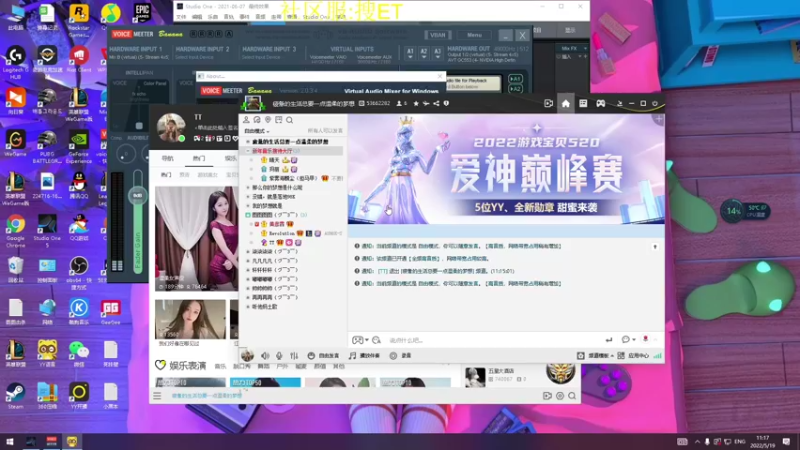800x450 pixels.
Task: Click the emoji icon beside chat input
Action: point(377,340)
